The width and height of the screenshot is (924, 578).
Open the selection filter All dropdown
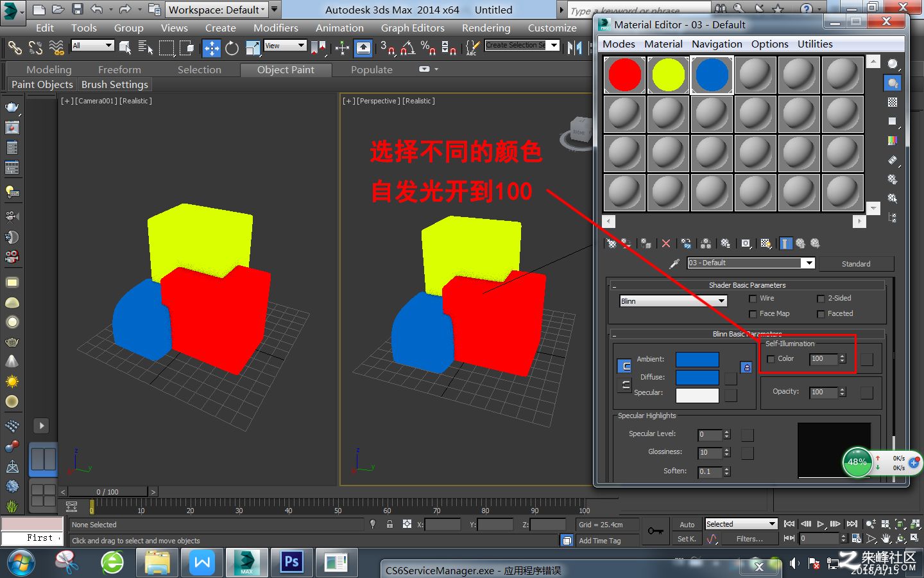pos(92,46)
